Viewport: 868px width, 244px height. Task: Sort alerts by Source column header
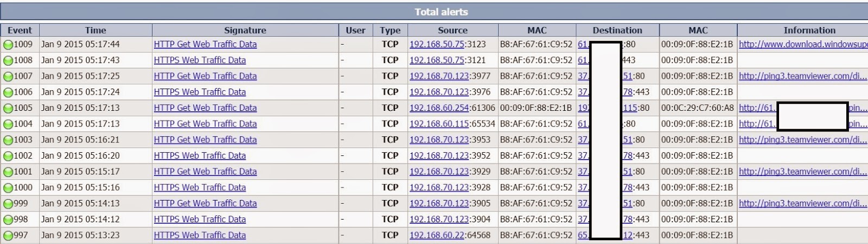pyautogui.click(x=452, y=30)
